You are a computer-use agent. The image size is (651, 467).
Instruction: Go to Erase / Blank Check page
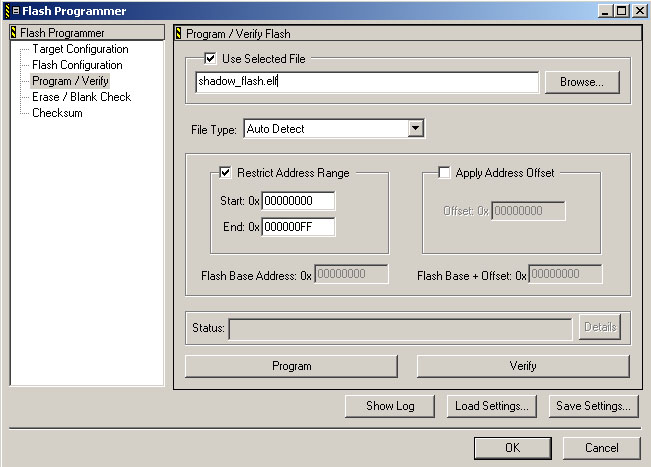click(81, 97)
